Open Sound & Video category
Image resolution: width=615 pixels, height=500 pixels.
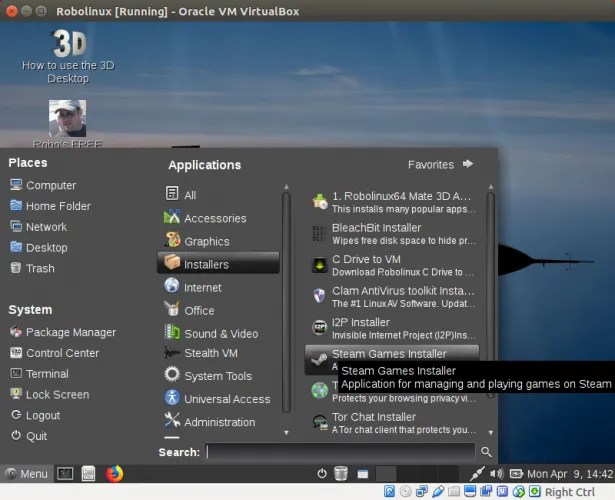coord(218,334)
